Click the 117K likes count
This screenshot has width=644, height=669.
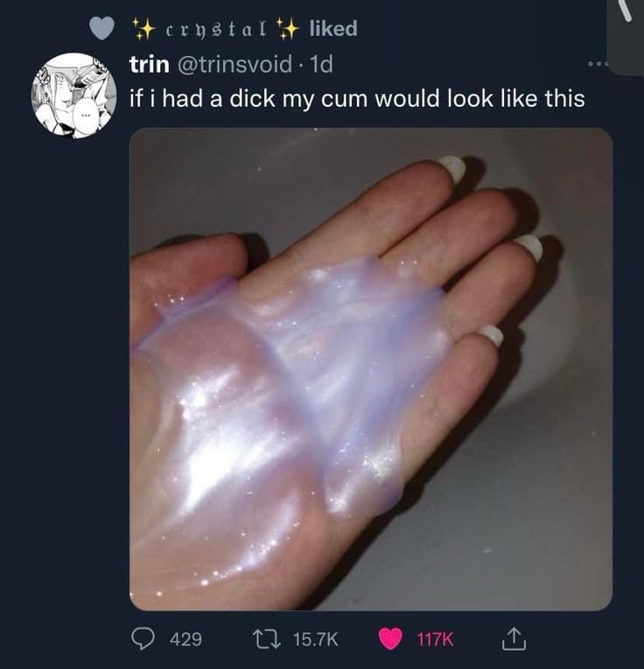coord(435,639)
